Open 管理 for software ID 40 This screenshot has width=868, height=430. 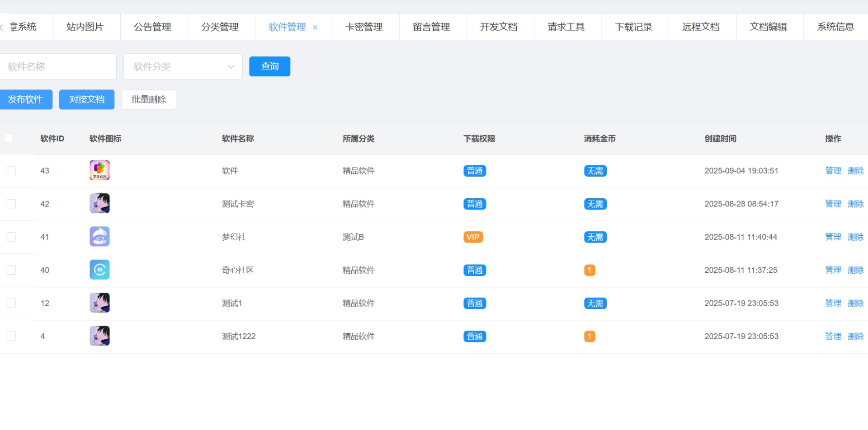[x=833, y=270]
